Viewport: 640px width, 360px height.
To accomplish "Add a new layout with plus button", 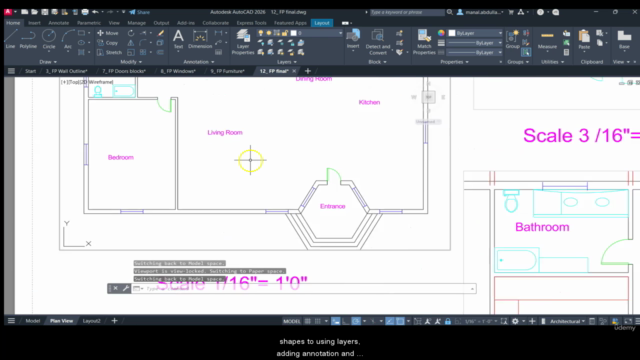I will (114, 321).
